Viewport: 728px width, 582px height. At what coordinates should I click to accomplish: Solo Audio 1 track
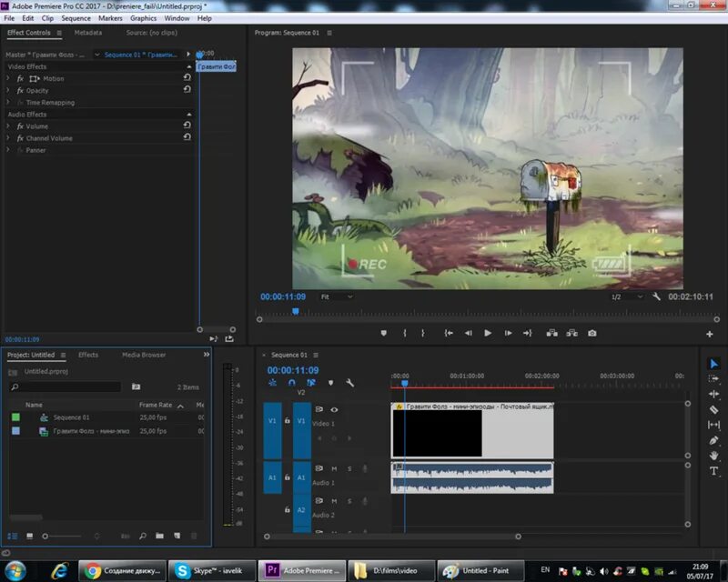349,468
